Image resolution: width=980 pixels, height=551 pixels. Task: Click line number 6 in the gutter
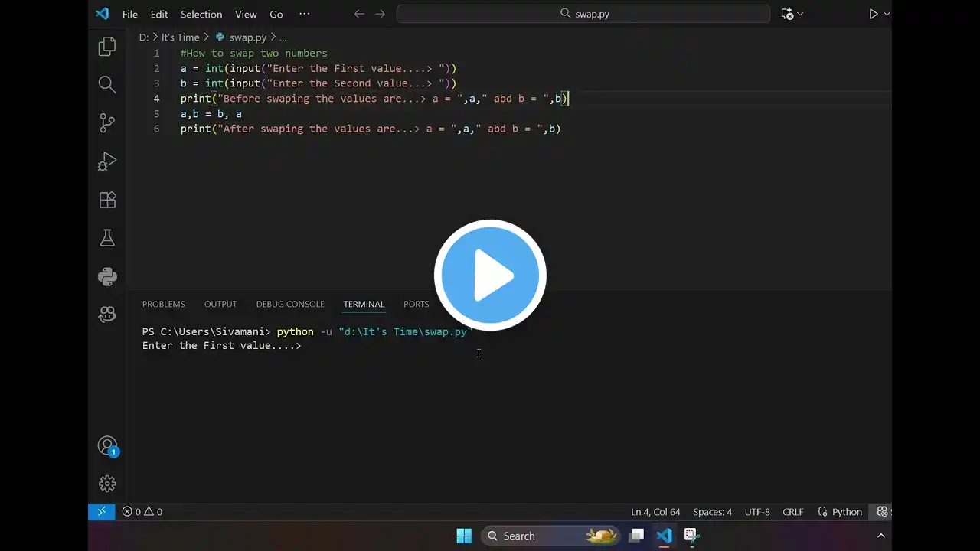click(156, 129)
